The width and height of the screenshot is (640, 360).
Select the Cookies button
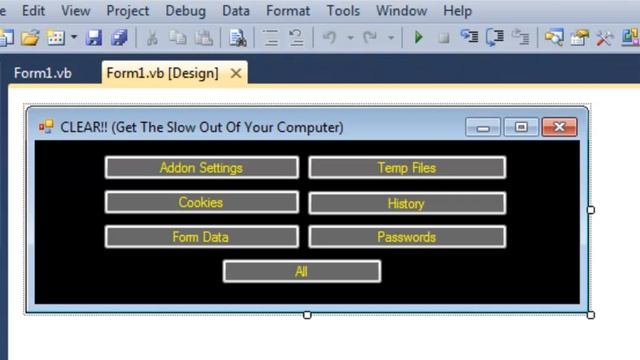tap(202, 202)
